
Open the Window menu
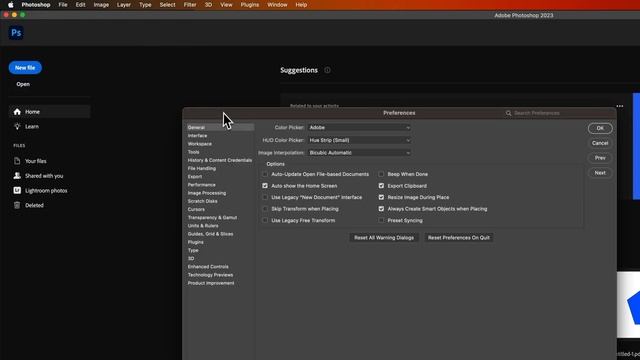pyautogui.click(x=277, y=5)
